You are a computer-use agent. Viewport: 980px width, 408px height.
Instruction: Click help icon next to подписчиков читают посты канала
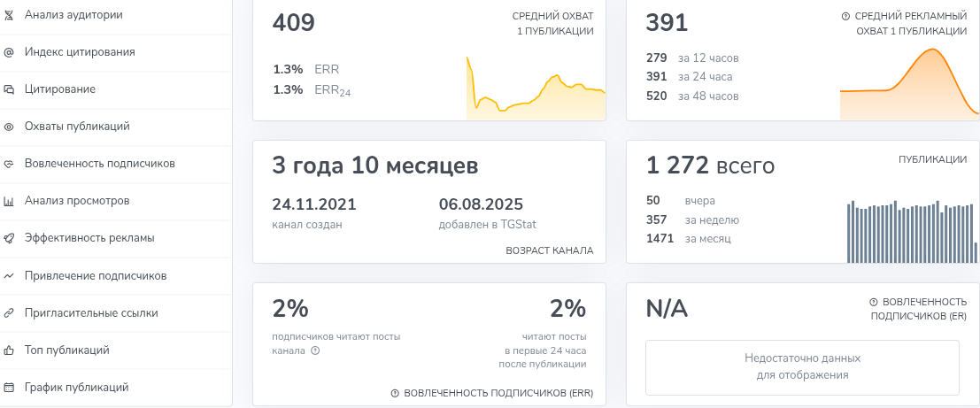click(x=315, y=351)
